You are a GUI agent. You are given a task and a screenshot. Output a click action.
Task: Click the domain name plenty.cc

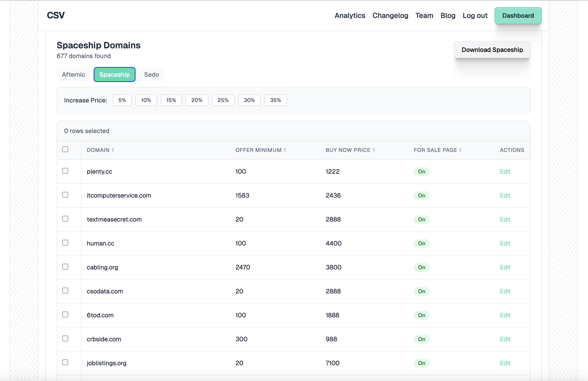tap(99, 171)
